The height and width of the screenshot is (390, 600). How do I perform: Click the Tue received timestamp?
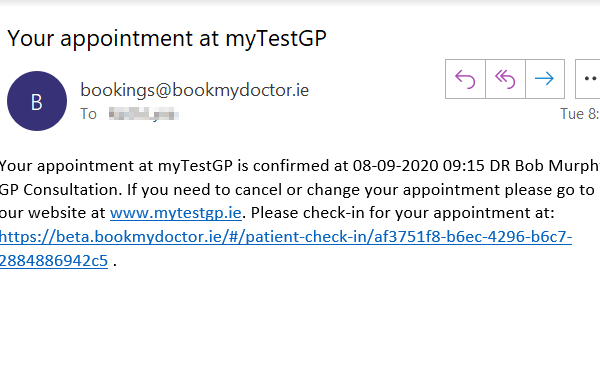pyautogui.click(x=580, y=114)
